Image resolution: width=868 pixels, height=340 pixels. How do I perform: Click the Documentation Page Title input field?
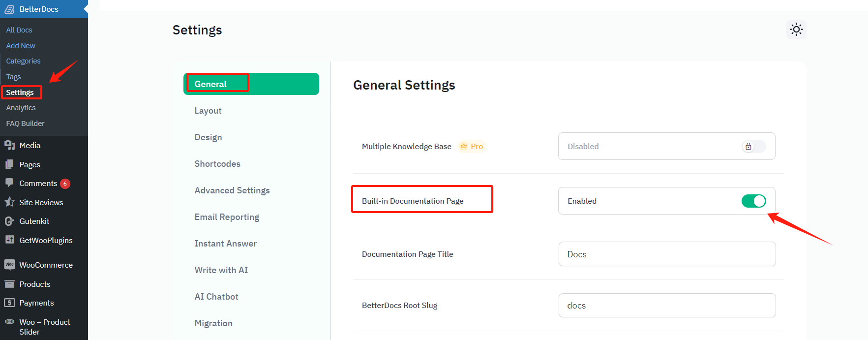click(x=667, y=254)
